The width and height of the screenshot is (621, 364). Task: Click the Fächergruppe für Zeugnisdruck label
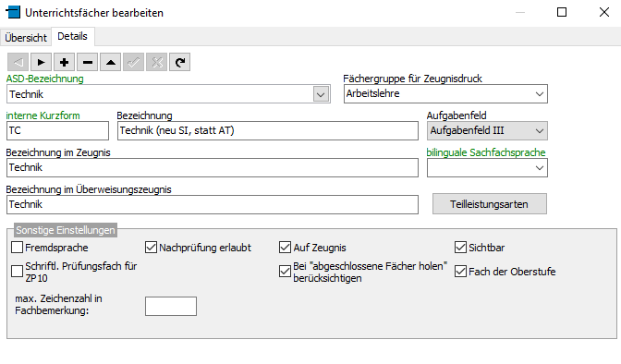[413, 79]
